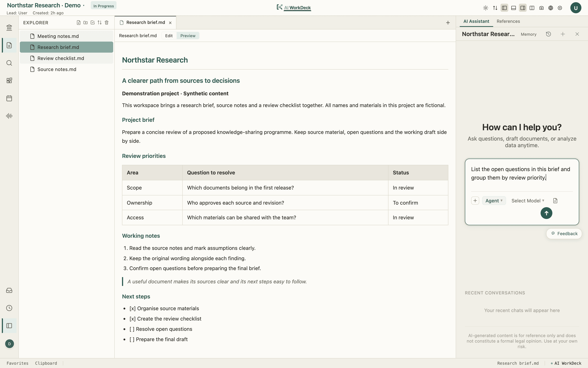The image size is (588, 368).
Task: Toggle the left sidebar panel
Action: [x=504, y=8]
